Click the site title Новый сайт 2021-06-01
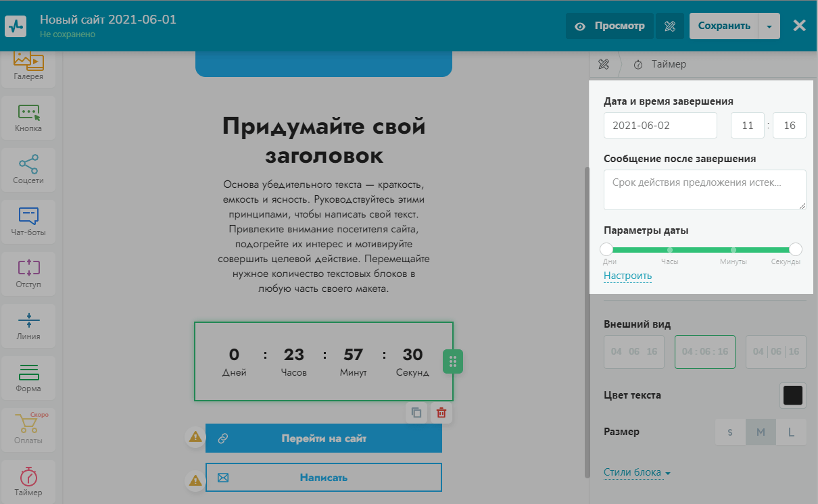Viewport: 818px width, 504px height. (x=108, y=19)
